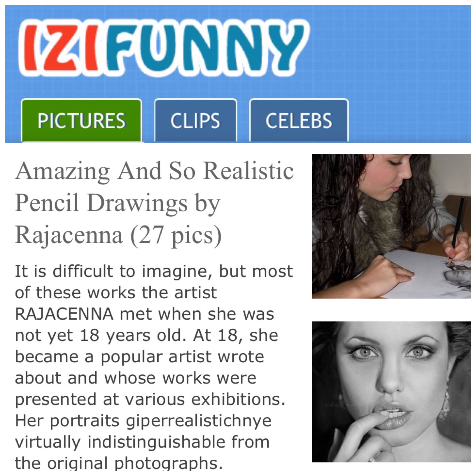The width and height of the screenshot is (476, 476).
Task: Click the article description paragraph
Action: [x=154, y=367]
